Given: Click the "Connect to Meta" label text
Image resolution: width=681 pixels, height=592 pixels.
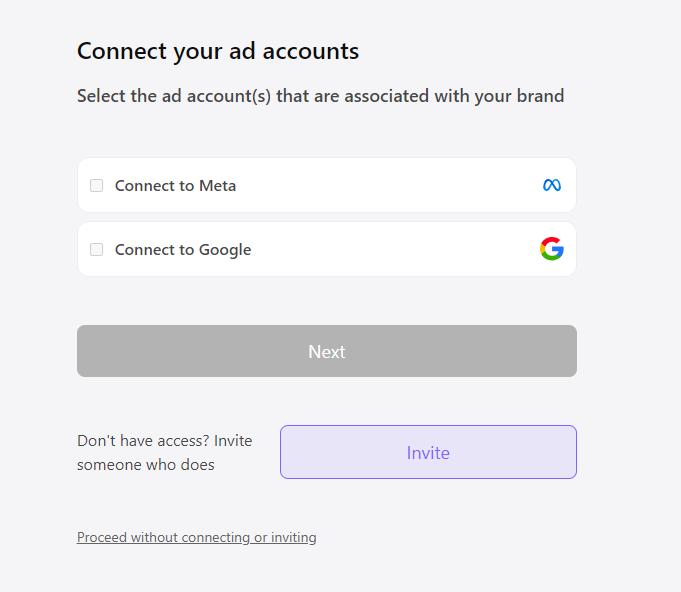Looking at the screenshot, I should [x=175, y=185].
